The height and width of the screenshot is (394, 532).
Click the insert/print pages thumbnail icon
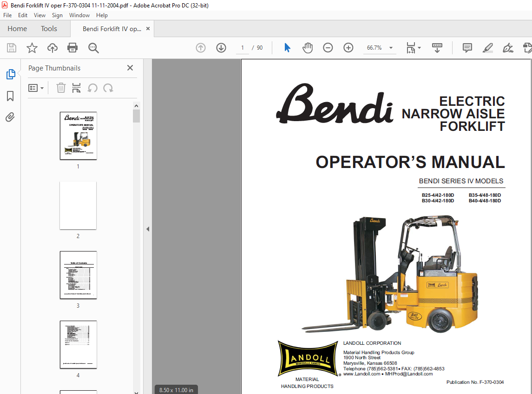coord(76,88)
